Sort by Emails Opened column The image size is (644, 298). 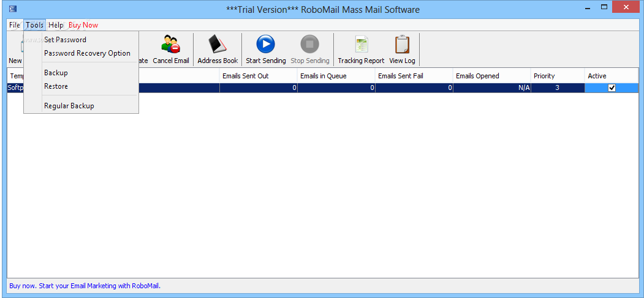tap(491, 76)
